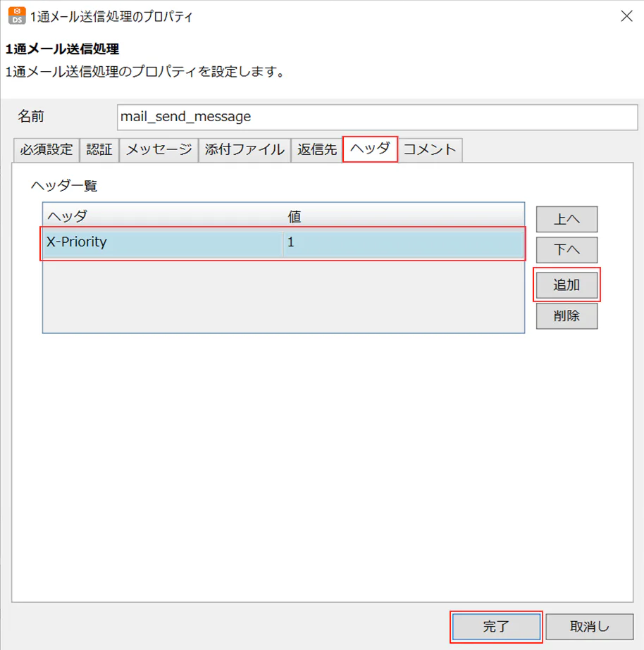Switch to the 認証 tab

tap(99, 149)
